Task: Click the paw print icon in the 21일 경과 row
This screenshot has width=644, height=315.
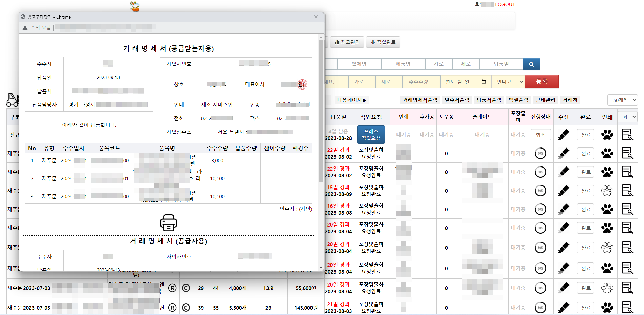Action: (x=607, y=308)
